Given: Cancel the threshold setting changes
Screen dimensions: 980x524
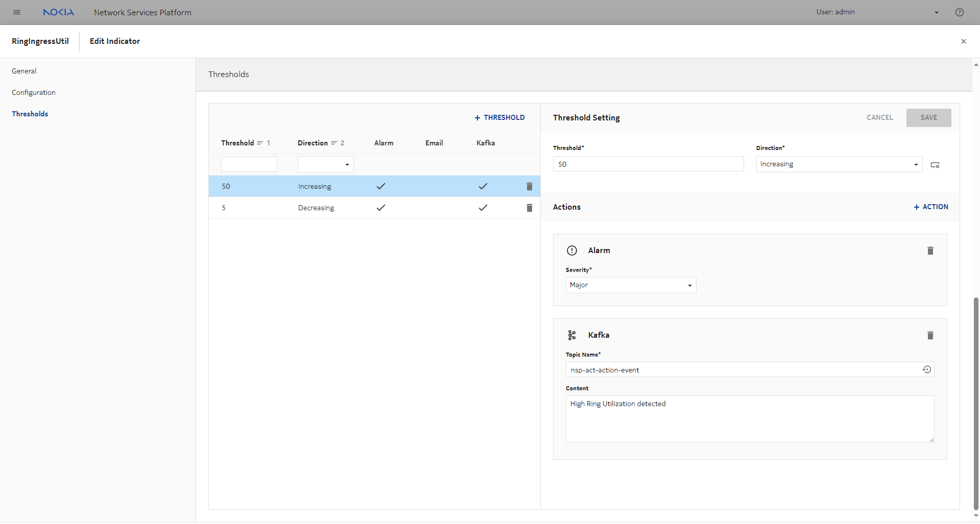Looking at the screenshot, I should 880,117.
